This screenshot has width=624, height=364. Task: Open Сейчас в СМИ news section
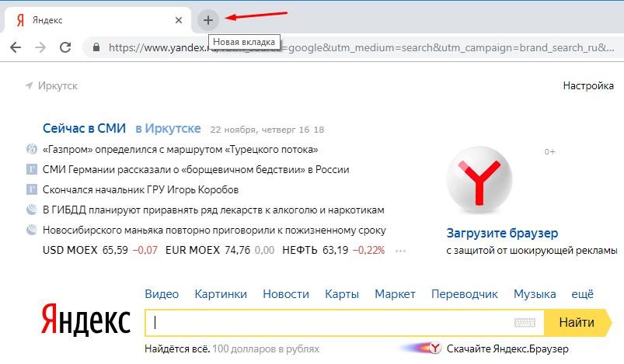[84, 128]
